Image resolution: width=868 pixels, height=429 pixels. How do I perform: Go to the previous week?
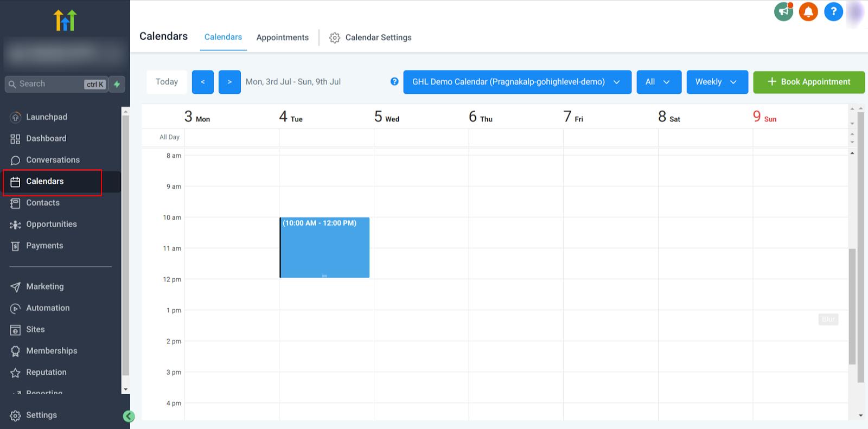point(202,82)
